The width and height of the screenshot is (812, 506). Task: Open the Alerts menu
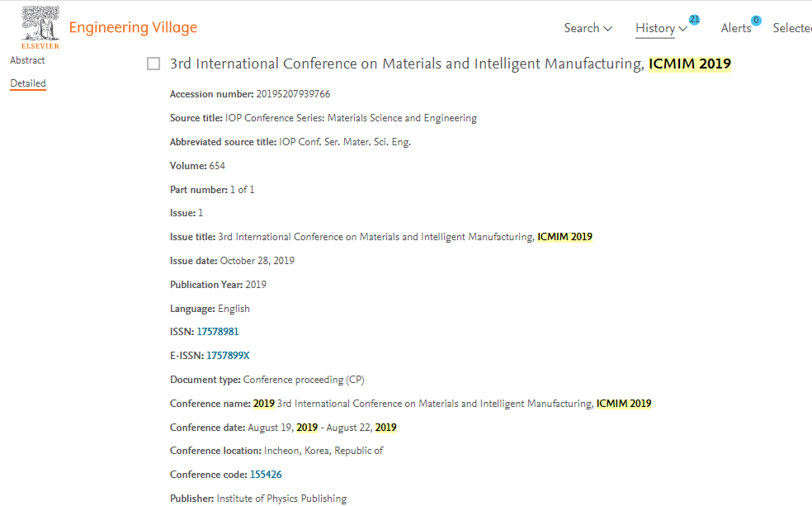pos(736,28)
